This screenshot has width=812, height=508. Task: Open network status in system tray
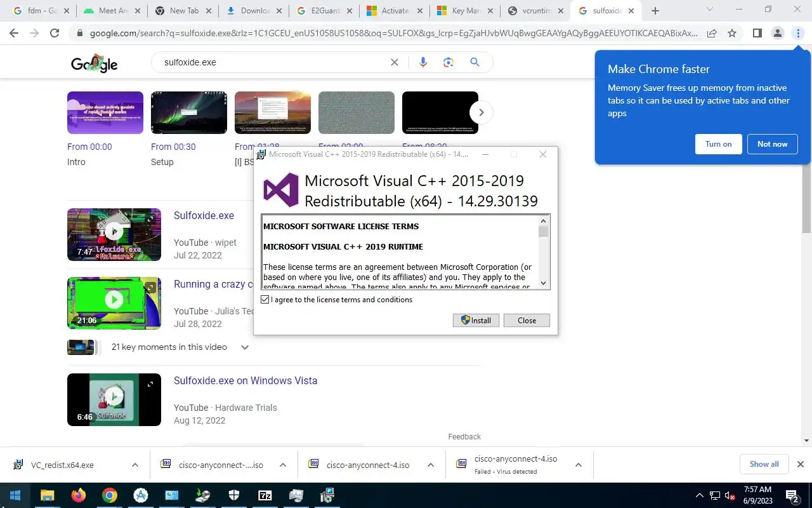[715, 495]
